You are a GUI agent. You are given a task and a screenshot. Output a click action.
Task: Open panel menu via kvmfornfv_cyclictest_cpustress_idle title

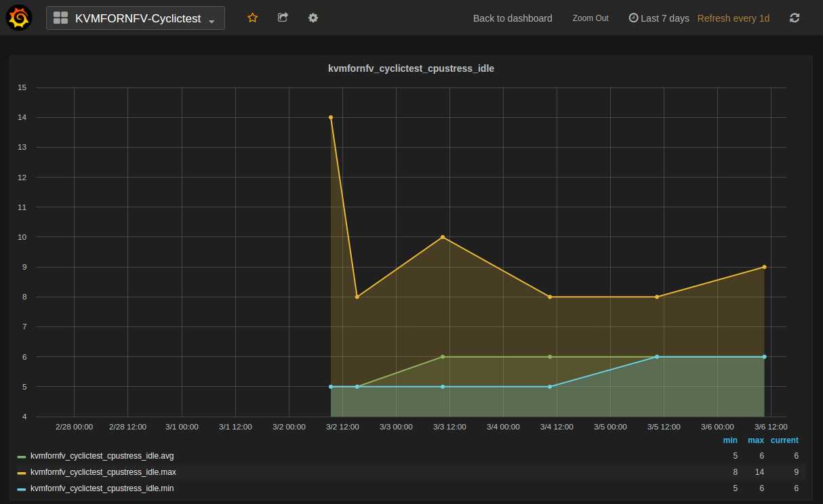coord(411,68)
